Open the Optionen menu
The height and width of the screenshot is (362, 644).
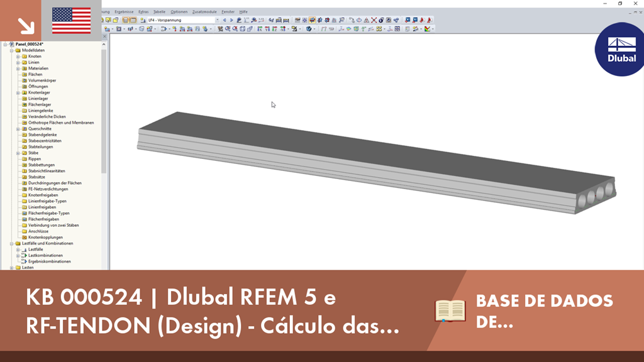179,12
